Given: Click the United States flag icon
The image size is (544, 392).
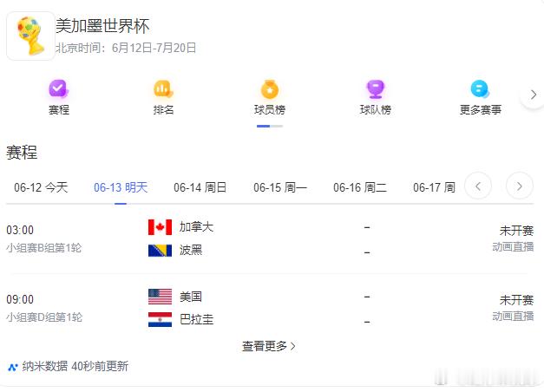Looking at the screenshot, I should (x=160, y=297).
